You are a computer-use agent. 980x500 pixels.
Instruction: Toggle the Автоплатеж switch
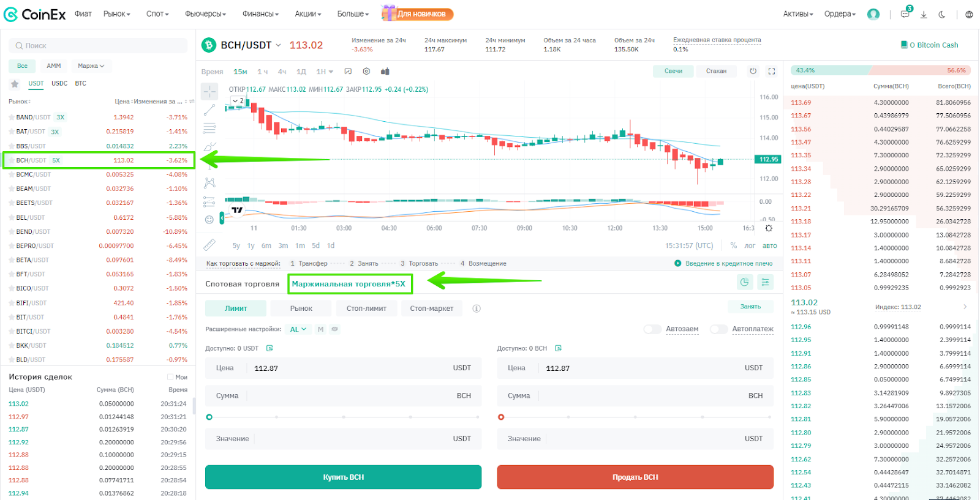coord(718,329)
